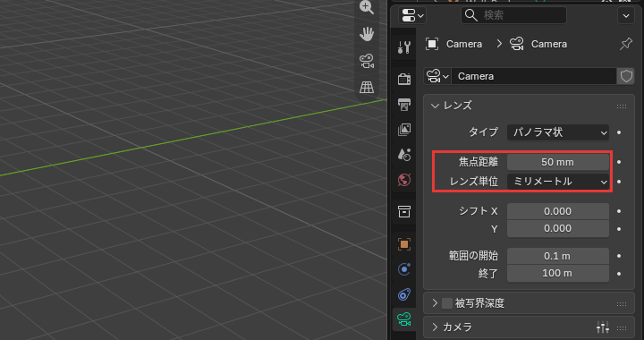This screenshot has height=340, width=644.
Task: Switch perspective/orthographic grid icon
Action: [367, 87]
